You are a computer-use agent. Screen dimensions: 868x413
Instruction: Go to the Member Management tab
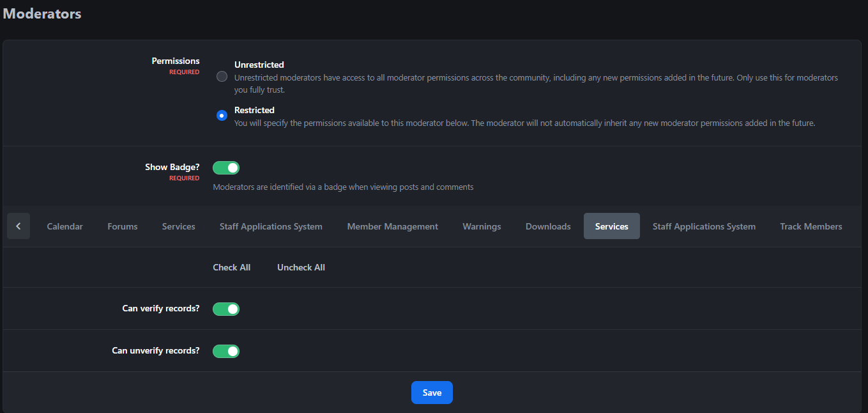pyautogui.click(x=393, y=226)
